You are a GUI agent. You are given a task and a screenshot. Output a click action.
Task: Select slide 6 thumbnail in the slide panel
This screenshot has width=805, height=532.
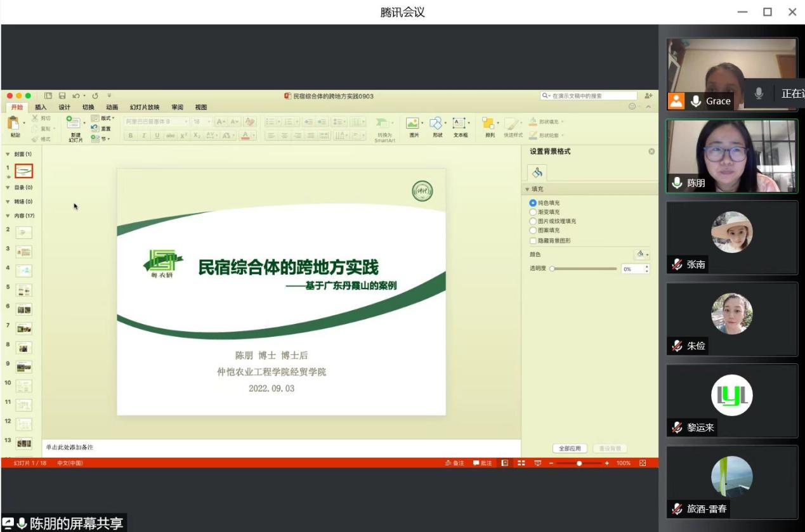(24, 309)
